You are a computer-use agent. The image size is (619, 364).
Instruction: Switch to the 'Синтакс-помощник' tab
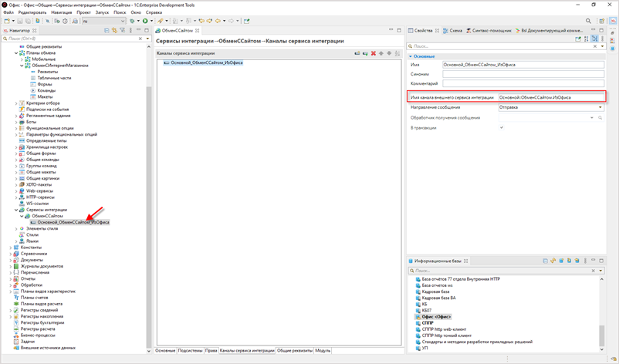click(488, 30)
